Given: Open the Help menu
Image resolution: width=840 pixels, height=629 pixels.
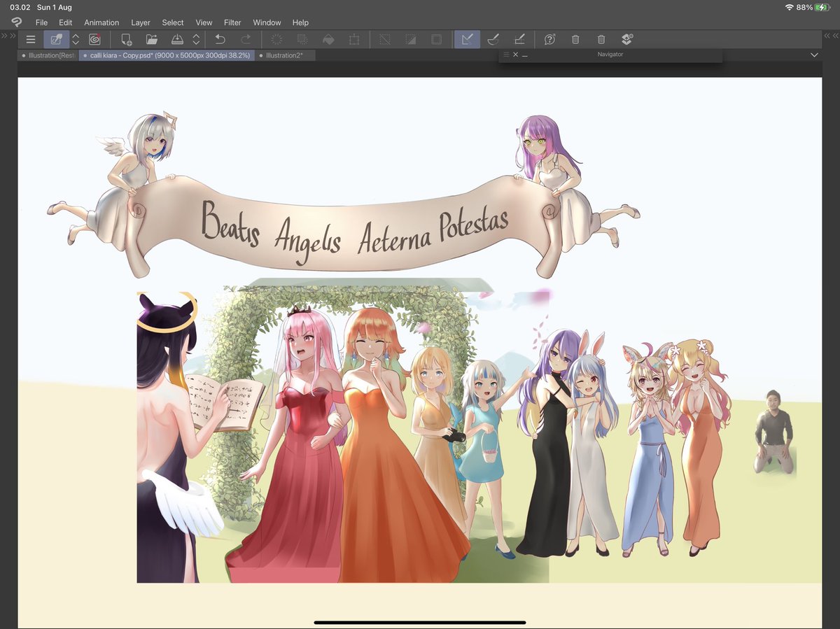Looking at the screenshot, I should 300,22.
